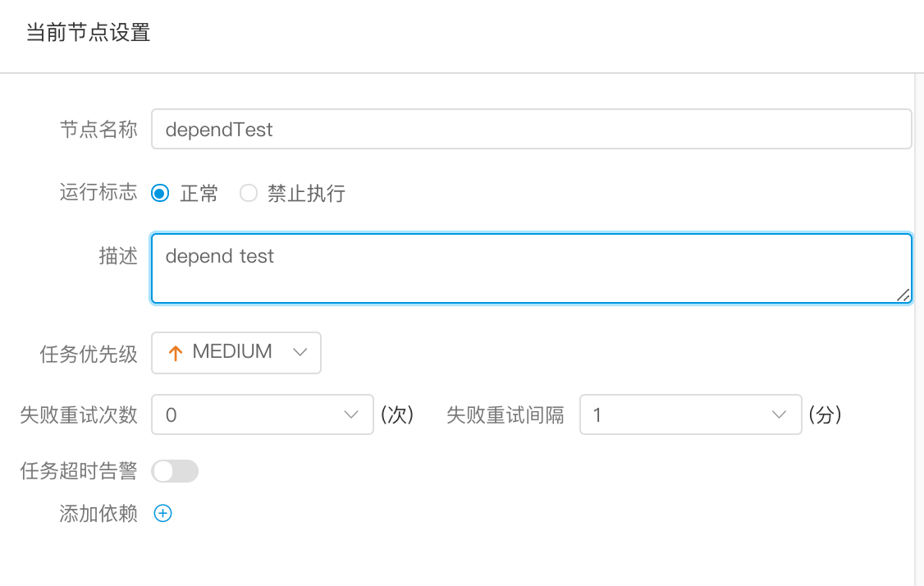Expand the failed retry count dropdown showing 0
Image resolution: width=924 pixels, height=586 pixels.
point(256,415)
